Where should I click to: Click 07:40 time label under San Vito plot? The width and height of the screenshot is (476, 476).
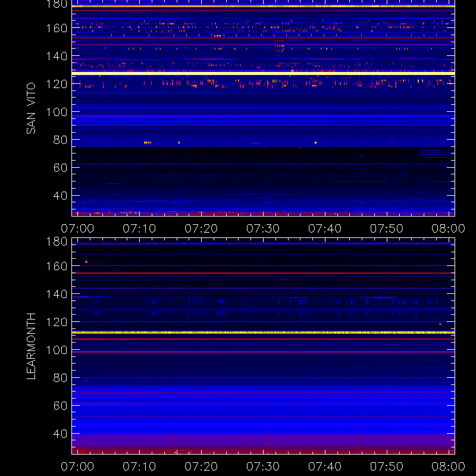click(325, 228)
